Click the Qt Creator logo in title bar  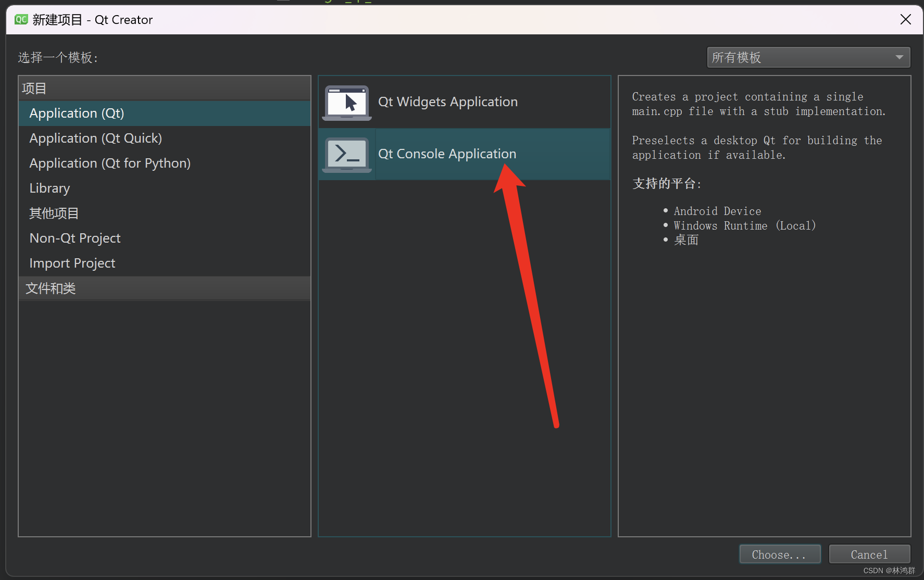(21, 20)
